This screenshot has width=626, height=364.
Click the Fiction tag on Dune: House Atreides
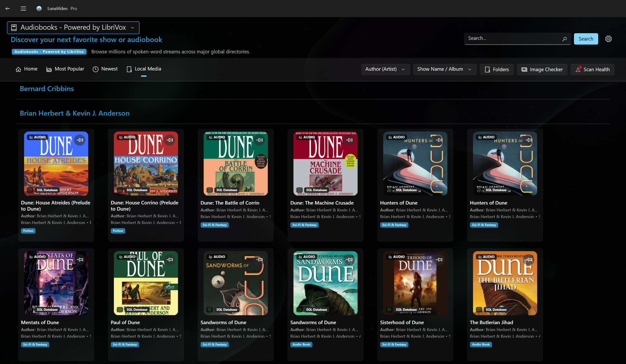point(28,231)
